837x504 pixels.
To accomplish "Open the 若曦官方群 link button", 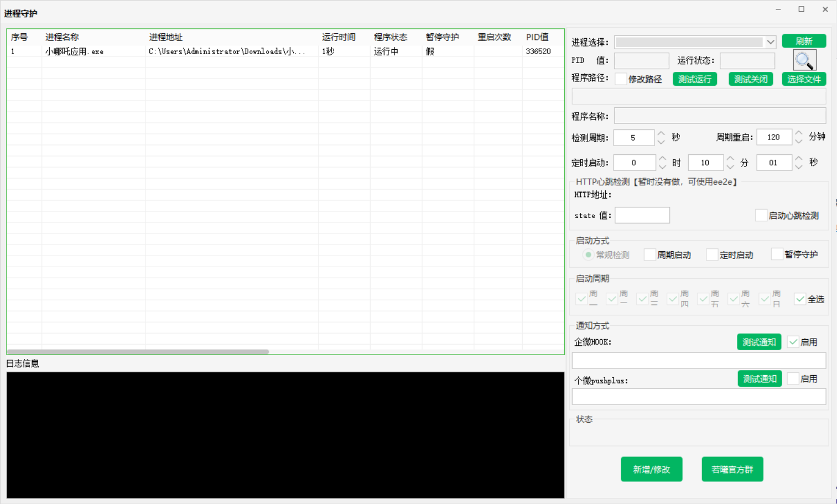I will 732,469.
